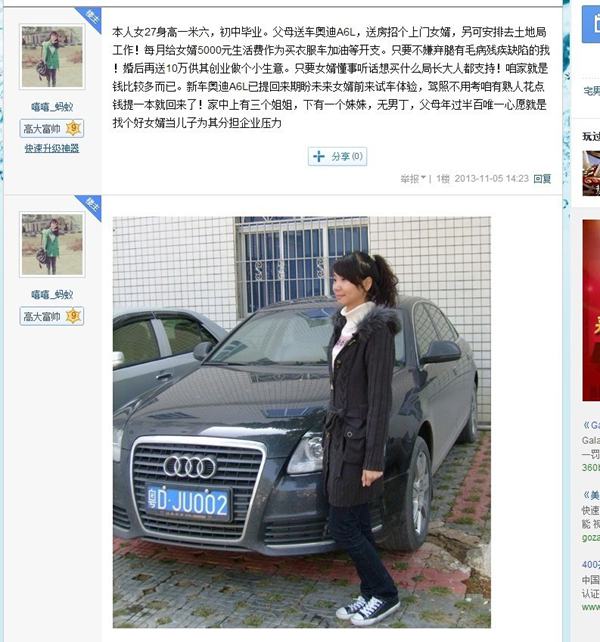The width and height of the screenshot is (600, 642).
Task: Click first post's 楼主 corner ribbon
Action: pos(92,18)
